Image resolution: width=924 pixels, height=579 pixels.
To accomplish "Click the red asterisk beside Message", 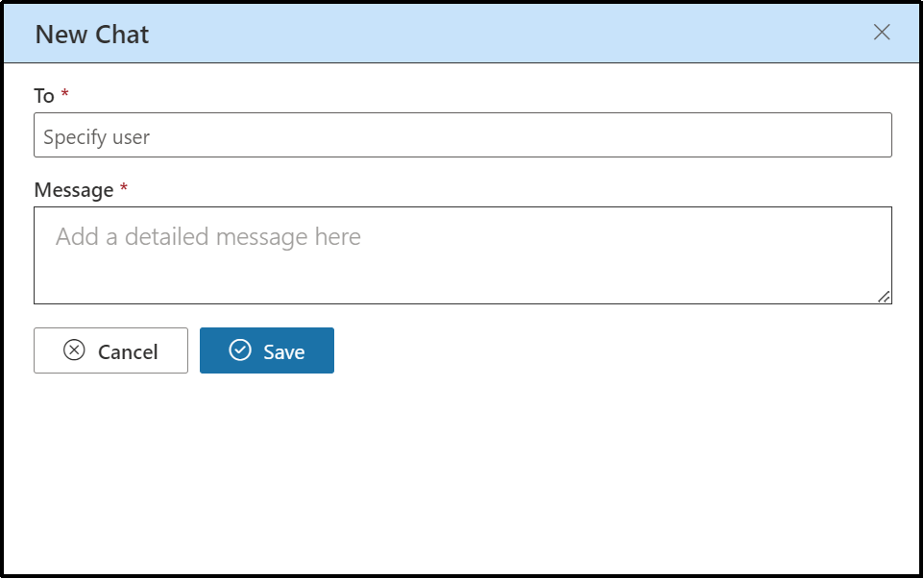I will pos(124,187).
